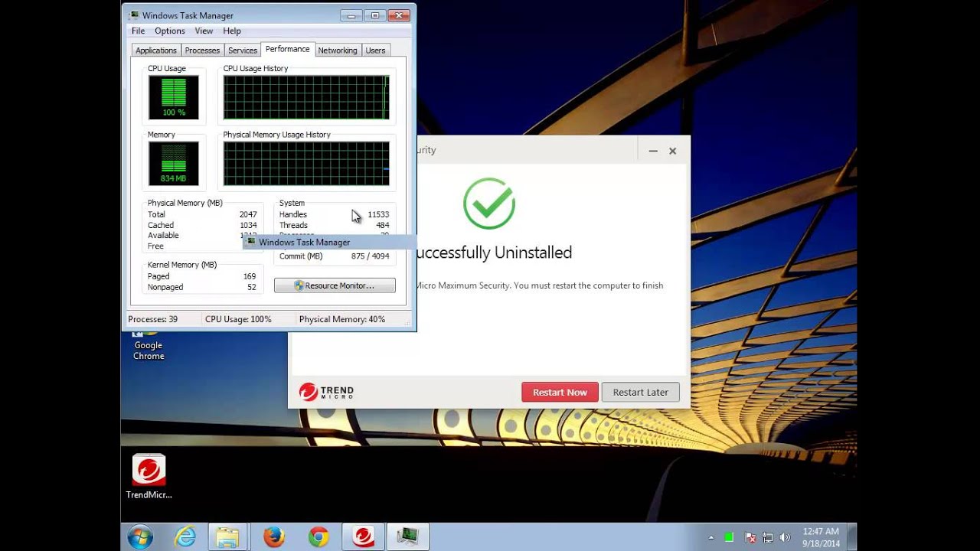This screenshot has height=551, width=980.
Task: Click 'Successfully Uninstalled' heading
Action: [495, 253]
